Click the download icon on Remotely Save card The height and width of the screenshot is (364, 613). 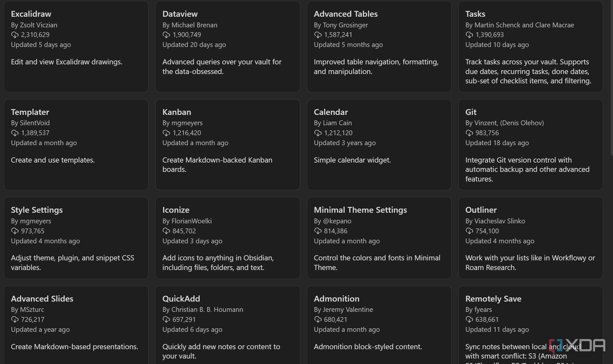[x=469, y=320]
